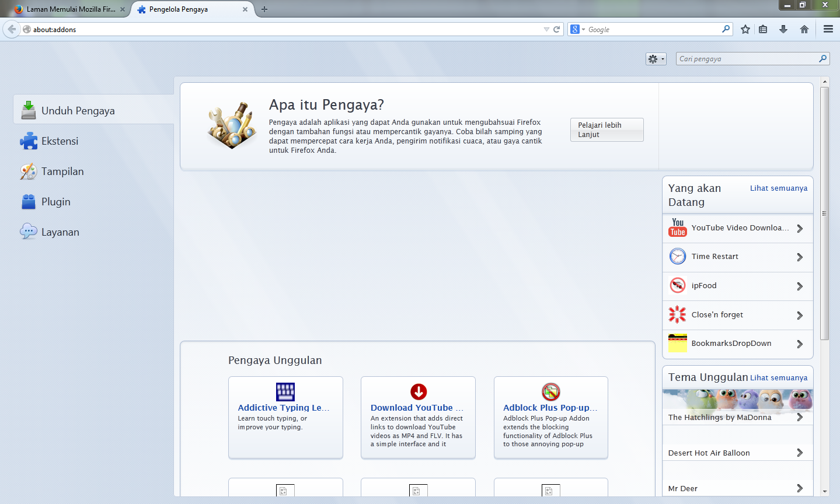Open the Firefox hamburger menu
The width and height of the screenshot is (840, 504).
(x=828, y=29)
